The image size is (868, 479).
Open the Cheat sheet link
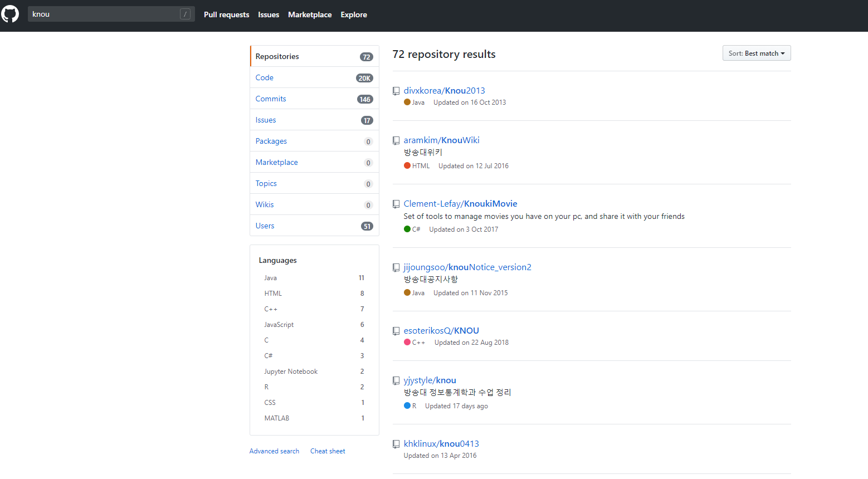coord(328,451)
